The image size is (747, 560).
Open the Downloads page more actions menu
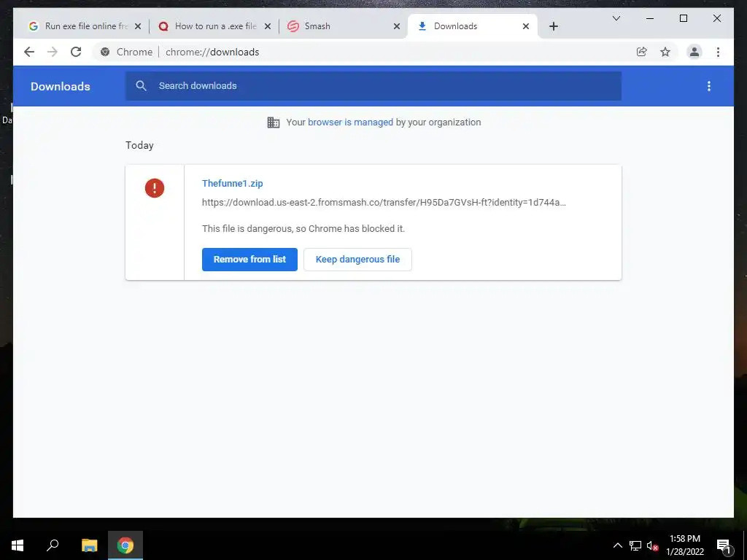click(x=709, y=86)
